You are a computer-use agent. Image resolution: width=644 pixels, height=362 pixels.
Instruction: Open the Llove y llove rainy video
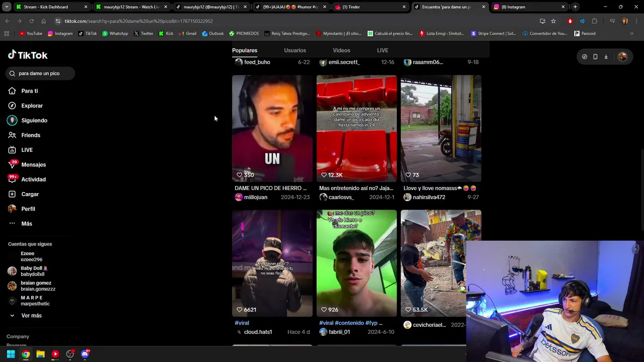441,128
